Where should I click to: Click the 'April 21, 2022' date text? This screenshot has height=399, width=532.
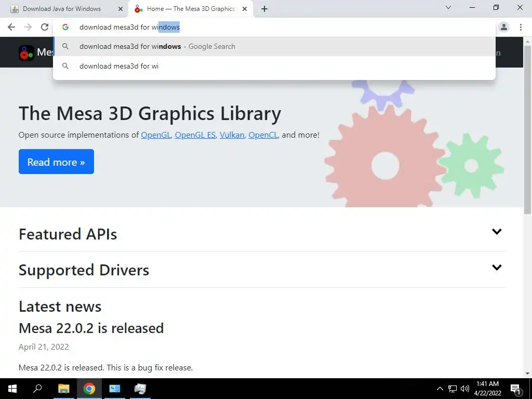[x=44, y=347]
